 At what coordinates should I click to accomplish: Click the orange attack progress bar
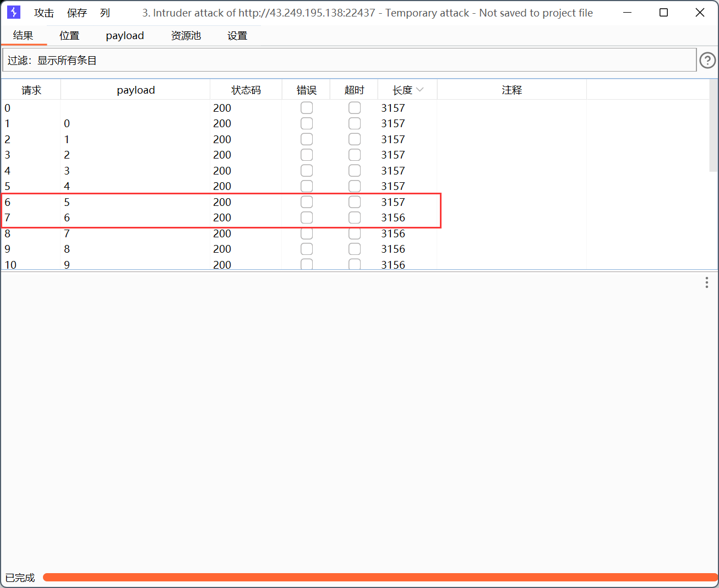(x=380, y=577)
